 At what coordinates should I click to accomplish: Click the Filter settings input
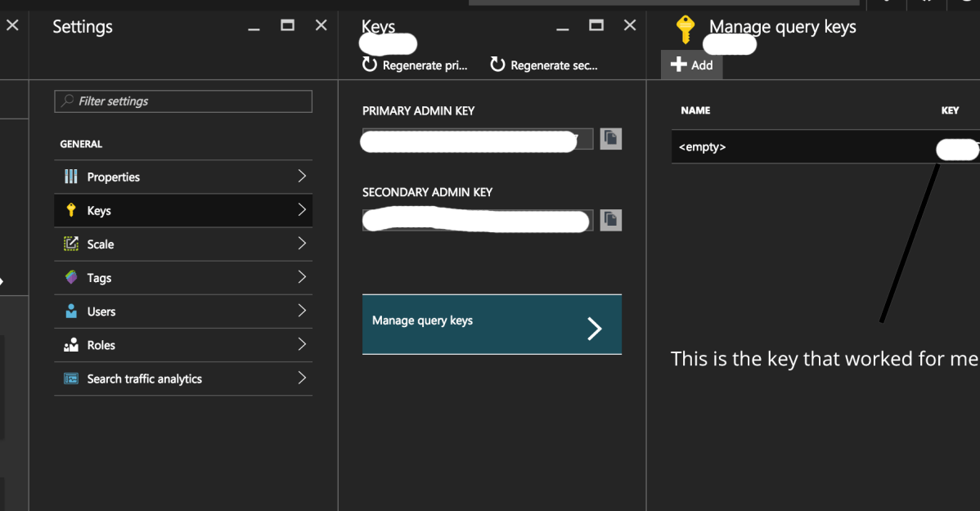pyautogui.click(x=183, y=101)
